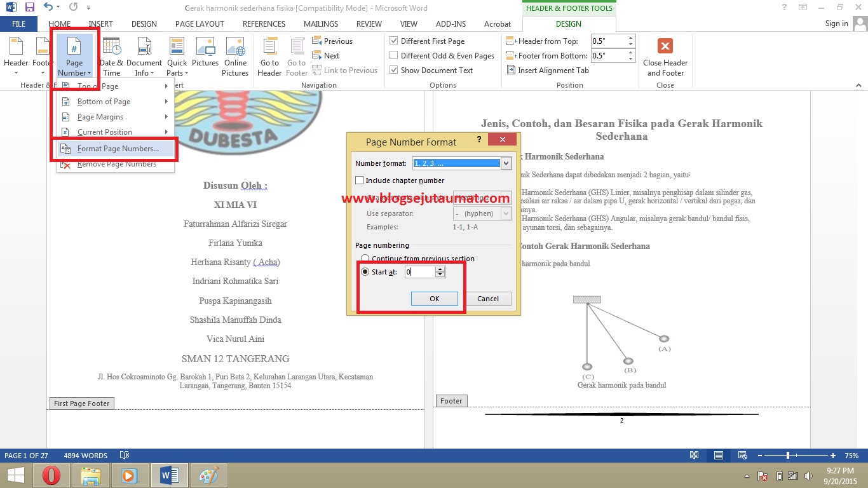The image size is (868, 488).
Task: Open the Page Number menu button
Action: click(x=74, y=56)
